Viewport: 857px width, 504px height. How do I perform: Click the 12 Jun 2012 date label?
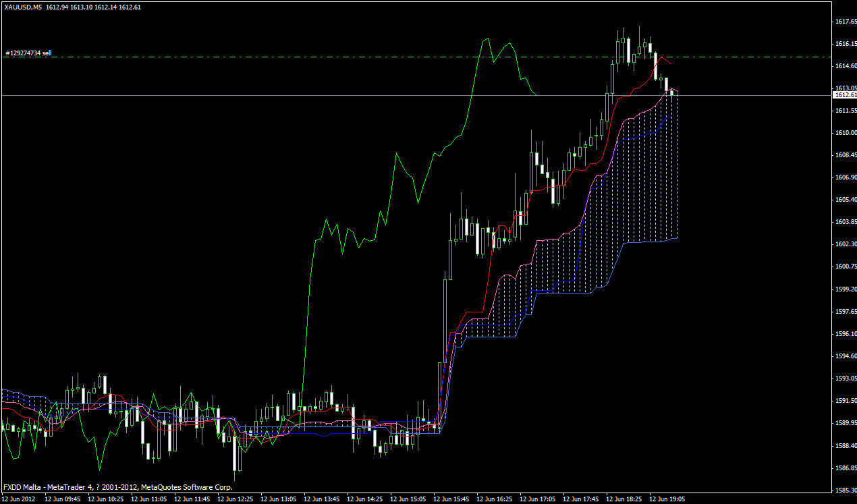click(x=19, y=499)
